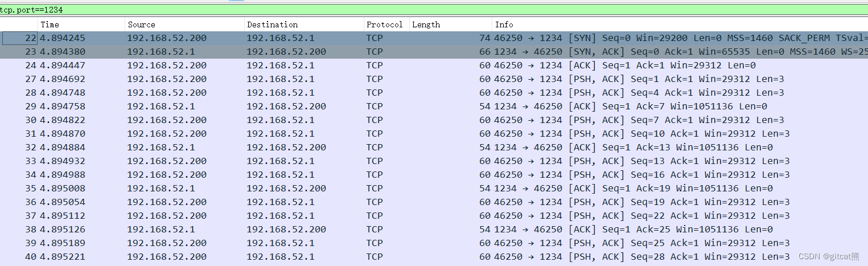
Task: Click the time value 4.894380
Action: 63,52
